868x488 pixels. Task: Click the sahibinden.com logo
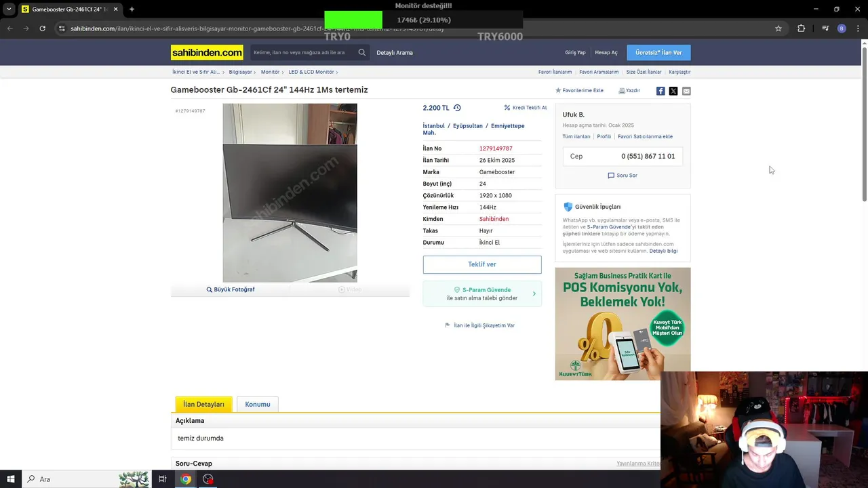pos(207,52)
